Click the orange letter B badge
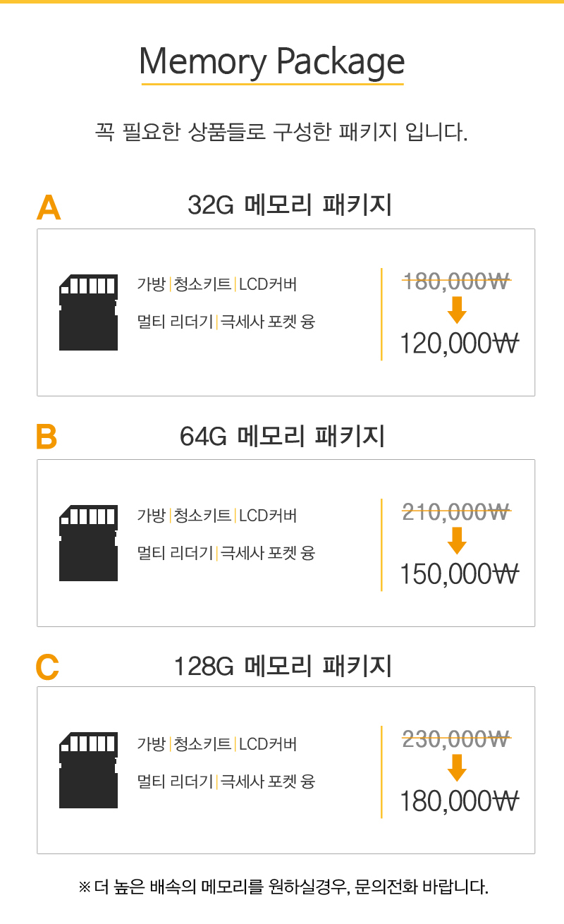Viewport: 564px width, 924px height. click(x=47, y=437)
